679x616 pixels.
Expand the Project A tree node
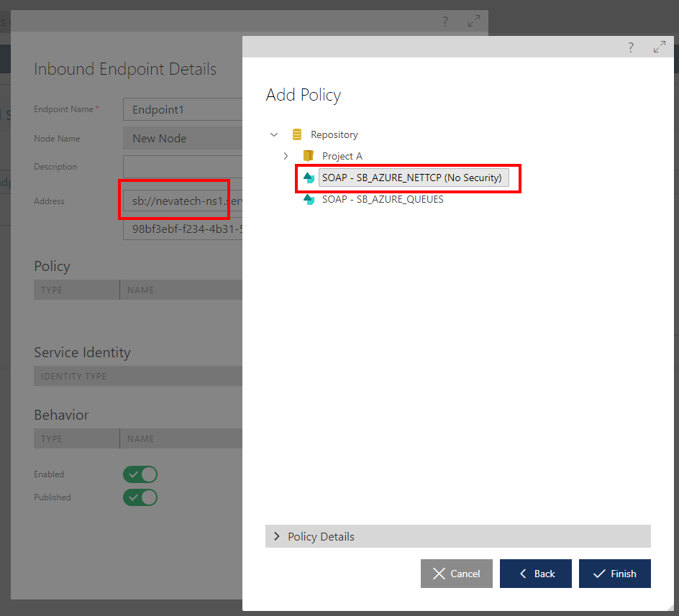point(286,156)
